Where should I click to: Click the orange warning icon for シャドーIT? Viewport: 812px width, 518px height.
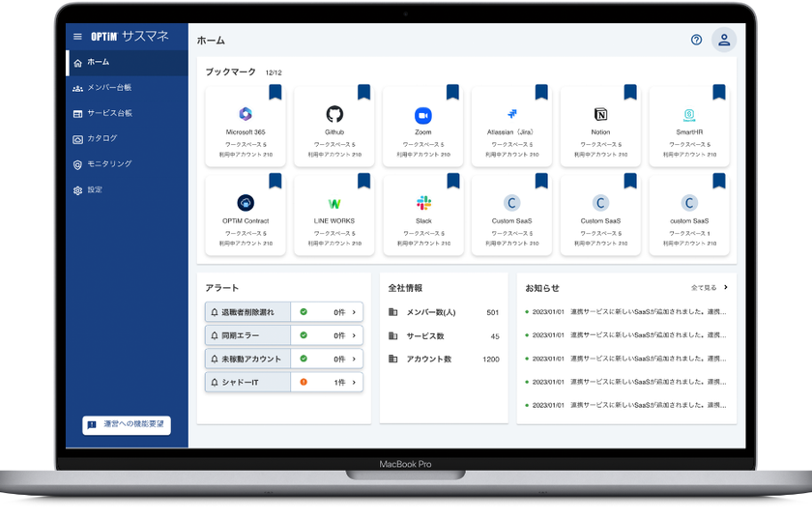coord(304,382)
